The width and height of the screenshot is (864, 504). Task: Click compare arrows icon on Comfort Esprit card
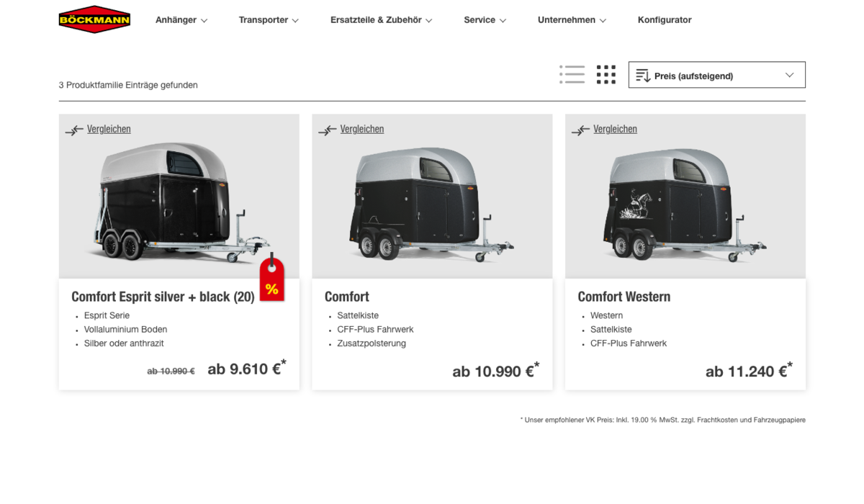(74, 130)
